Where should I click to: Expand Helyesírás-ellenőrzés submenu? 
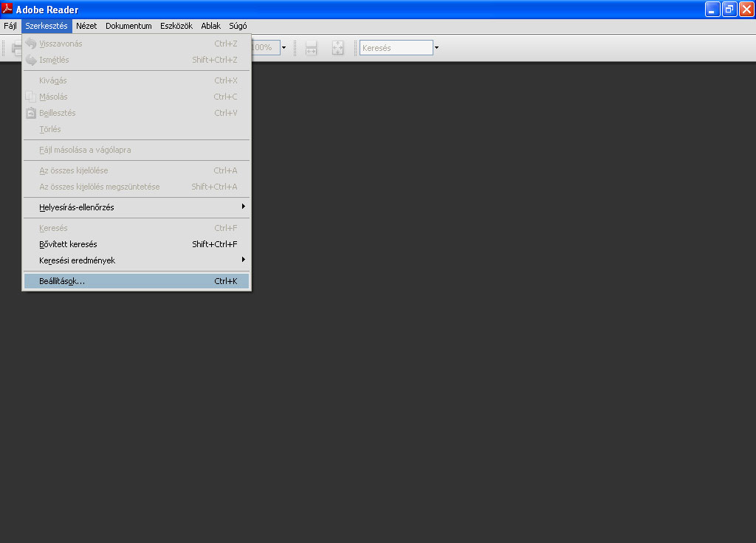[x=137, y=207]
